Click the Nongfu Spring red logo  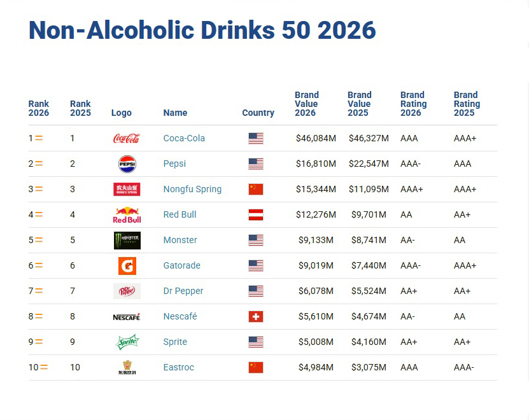coord(127,189)
